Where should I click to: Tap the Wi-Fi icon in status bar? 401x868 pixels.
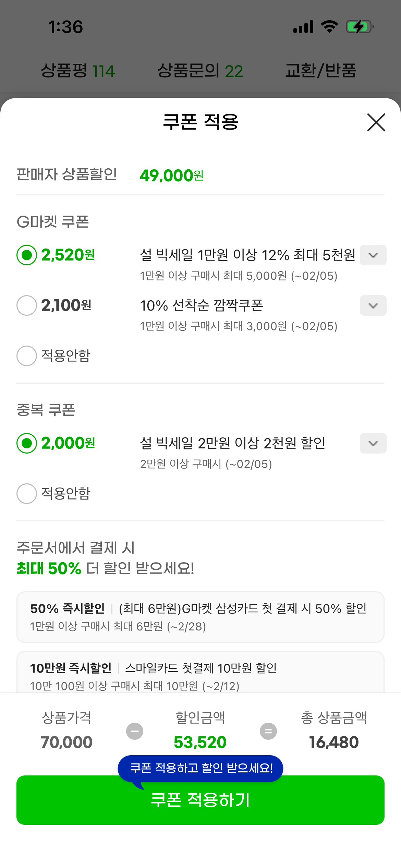[x=329, y=27]
